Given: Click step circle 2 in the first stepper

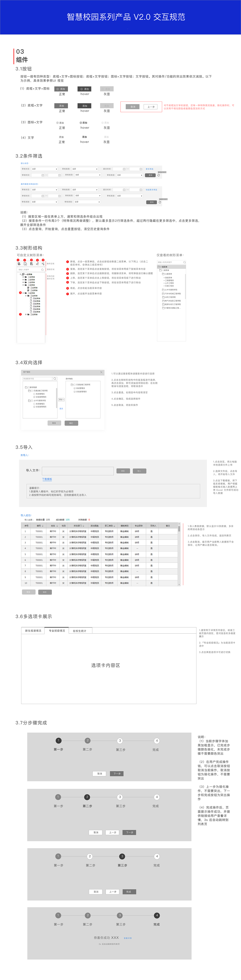Looking at the screenshot, I should (87, 740).
